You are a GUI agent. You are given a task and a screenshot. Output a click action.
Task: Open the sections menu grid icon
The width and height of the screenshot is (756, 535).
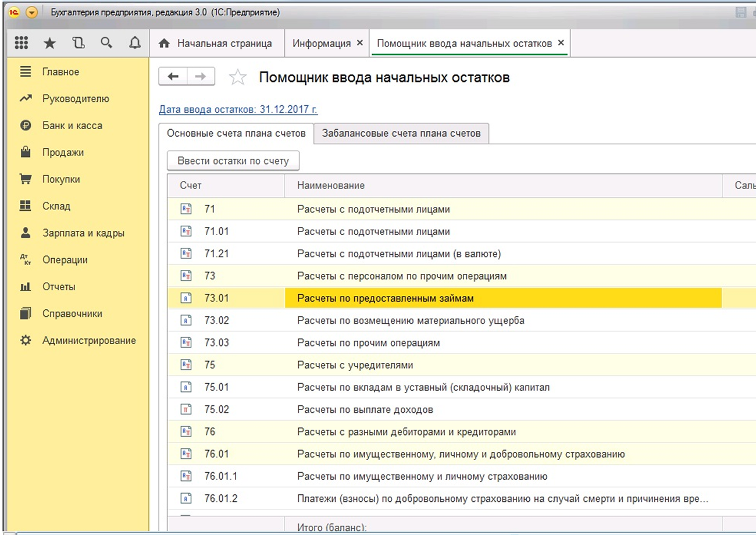coord(21,43)
